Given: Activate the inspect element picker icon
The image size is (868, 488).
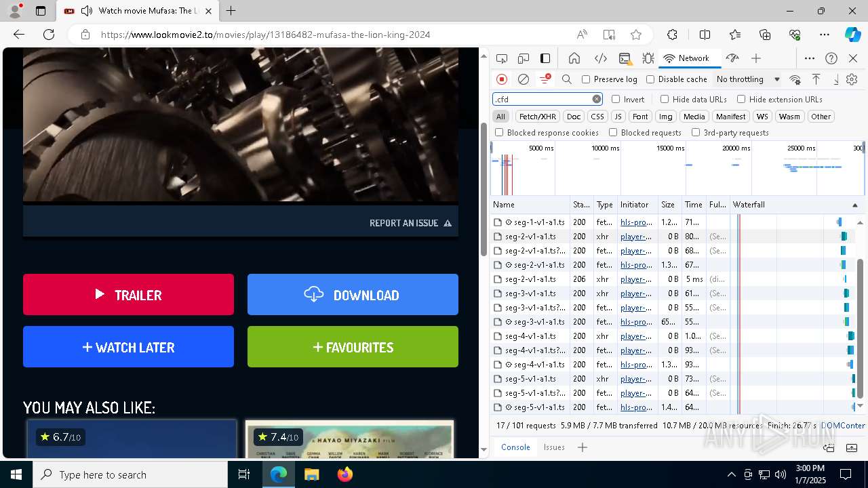Looking at the screenshot, I should coord(501,58).
